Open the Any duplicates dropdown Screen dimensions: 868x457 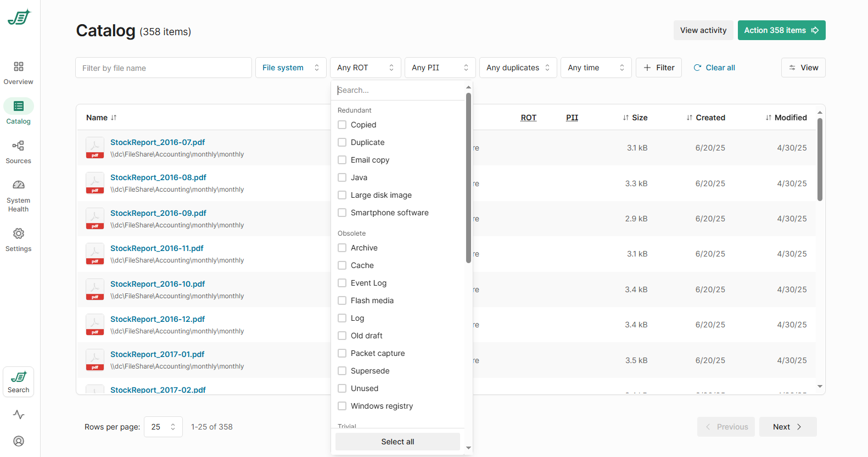tap(518, 68)
